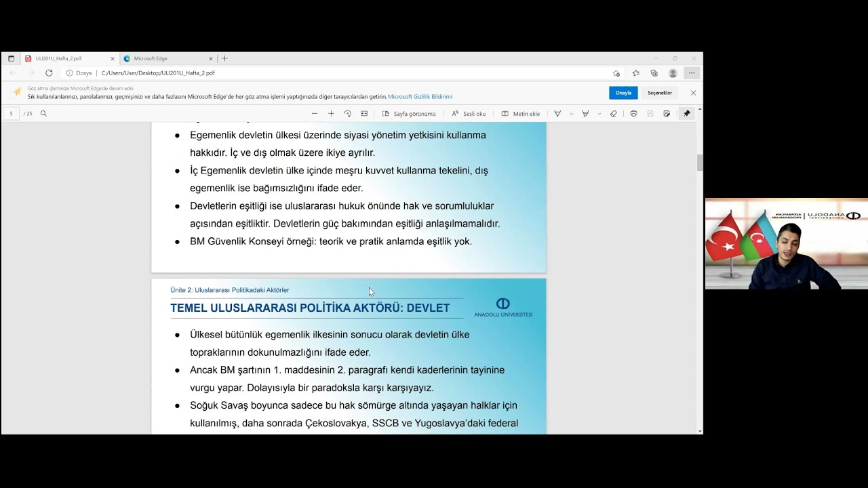The image size is (868, 488).
Task: Open Sayfa görünümü page view options
Action: click(x=409, y=114)
